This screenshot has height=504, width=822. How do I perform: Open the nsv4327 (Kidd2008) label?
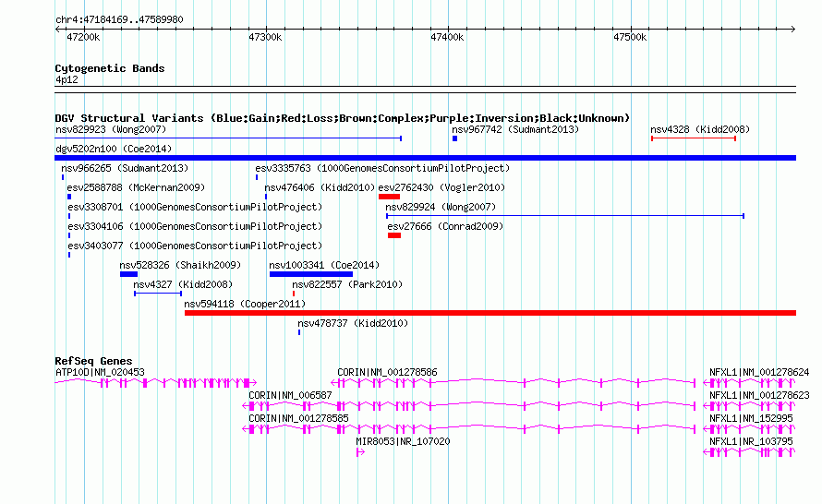click(183, 284)
